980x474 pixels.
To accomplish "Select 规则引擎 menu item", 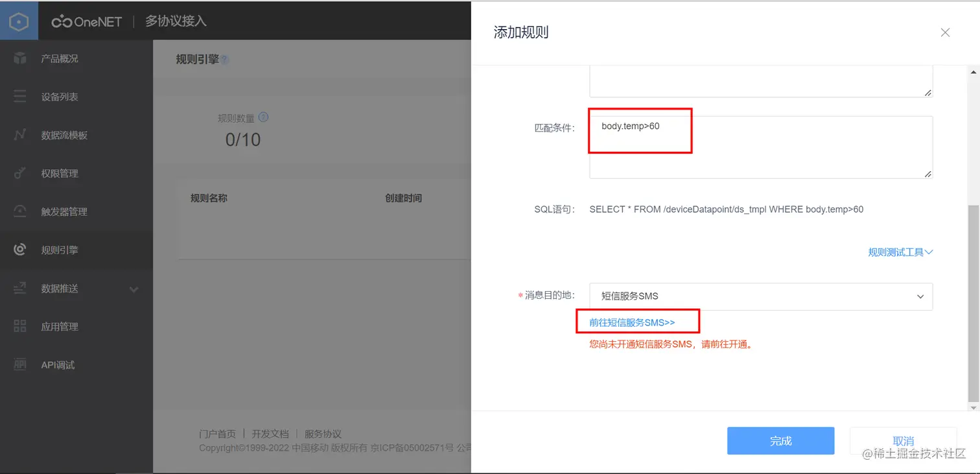I will point(76,250).
